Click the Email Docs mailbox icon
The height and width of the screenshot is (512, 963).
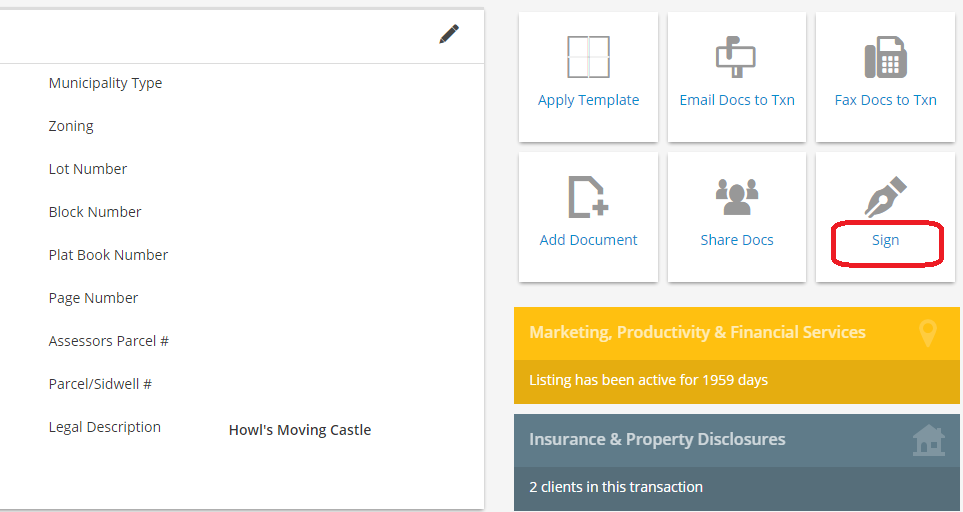coord(736,57)
